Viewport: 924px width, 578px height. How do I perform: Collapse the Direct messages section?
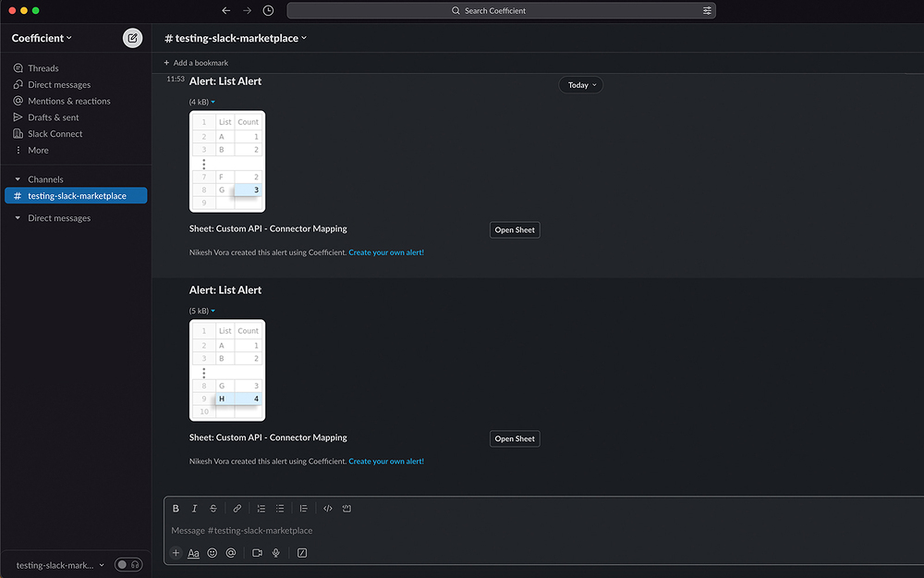[18, 218]
